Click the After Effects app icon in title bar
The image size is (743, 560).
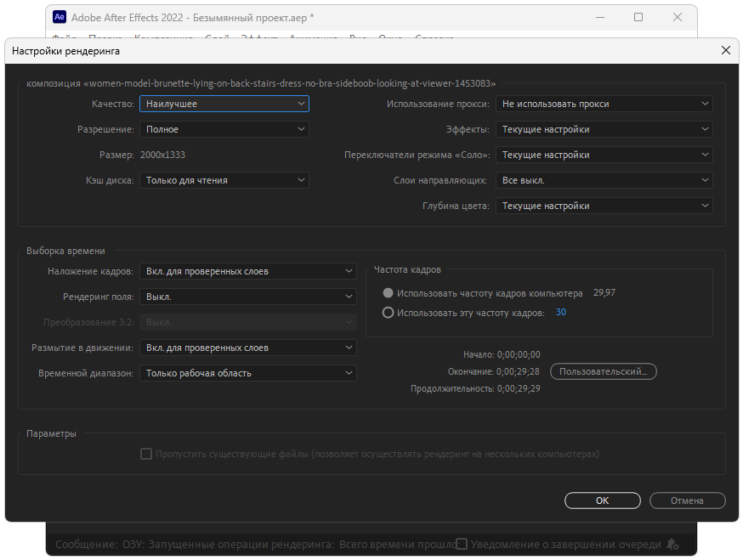click(x=60, y=17)
